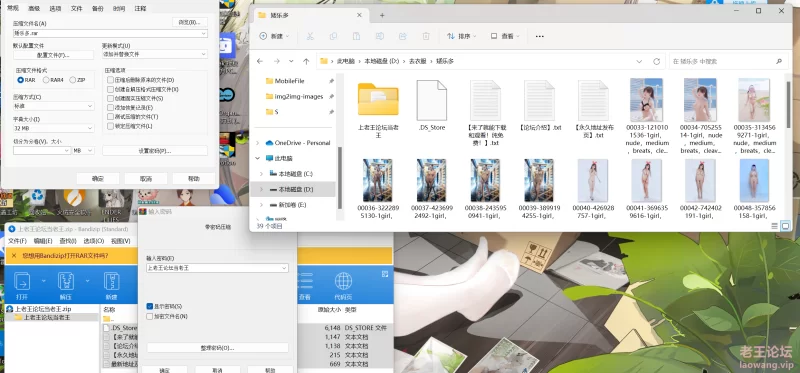Click the 压缩文件名 archive name field
This screenshot has height=373, width=800.
pos(110,33)
